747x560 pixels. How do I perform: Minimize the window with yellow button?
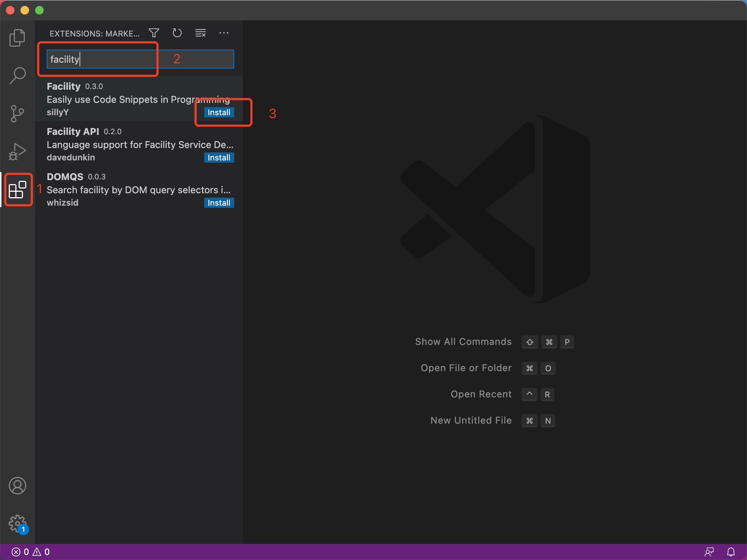pyautogui.click(x=25, y=10)
